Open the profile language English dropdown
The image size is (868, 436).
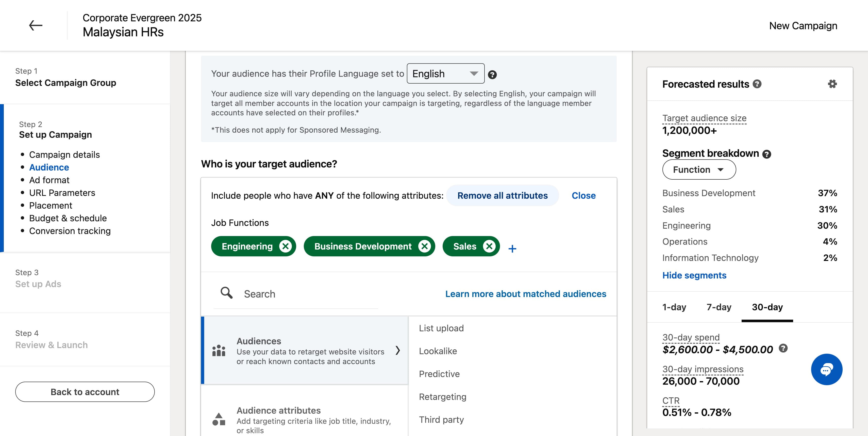445,73
